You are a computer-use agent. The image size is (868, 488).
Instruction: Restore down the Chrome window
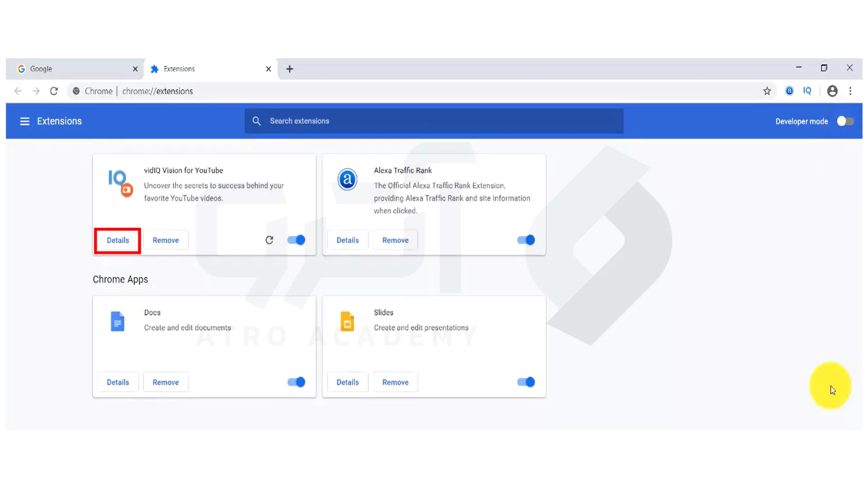click(824, 68)
